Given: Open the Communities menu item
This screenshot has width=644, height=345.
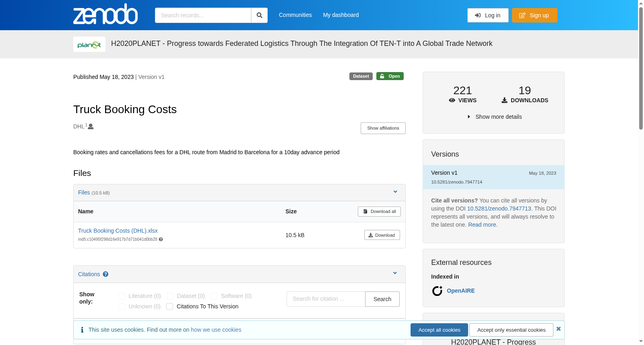Looking at the screenshot, I should point(295,15).
